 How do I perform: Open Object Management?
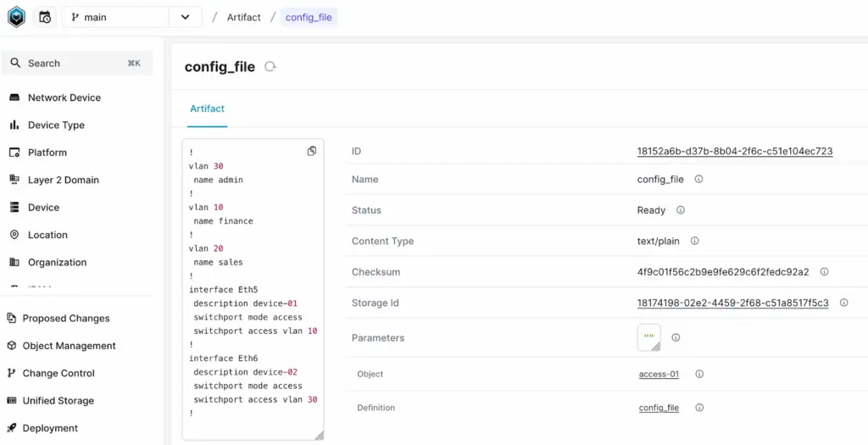(69, 346)
